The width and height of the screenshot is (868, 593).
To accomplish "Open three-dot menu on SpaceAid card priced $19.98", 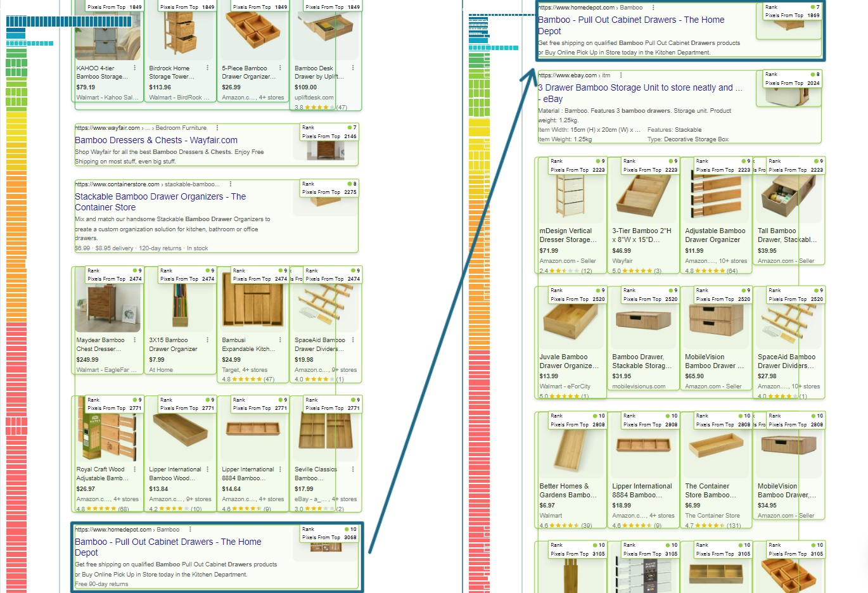I will tap(353, 340).
